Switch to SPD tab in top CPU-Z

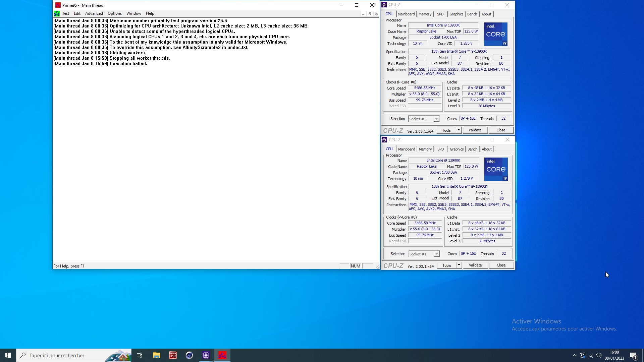pos(440,14)
